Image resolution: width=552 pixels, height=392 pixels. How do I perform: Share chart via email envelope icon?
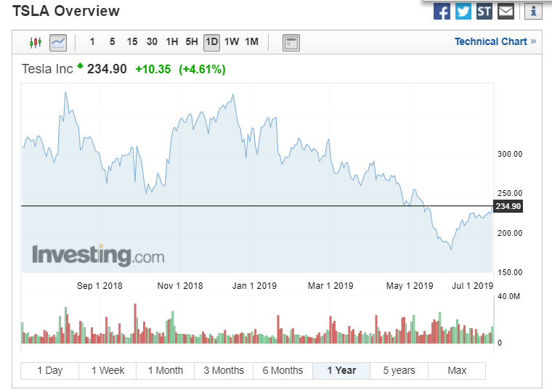coord(506,12)
